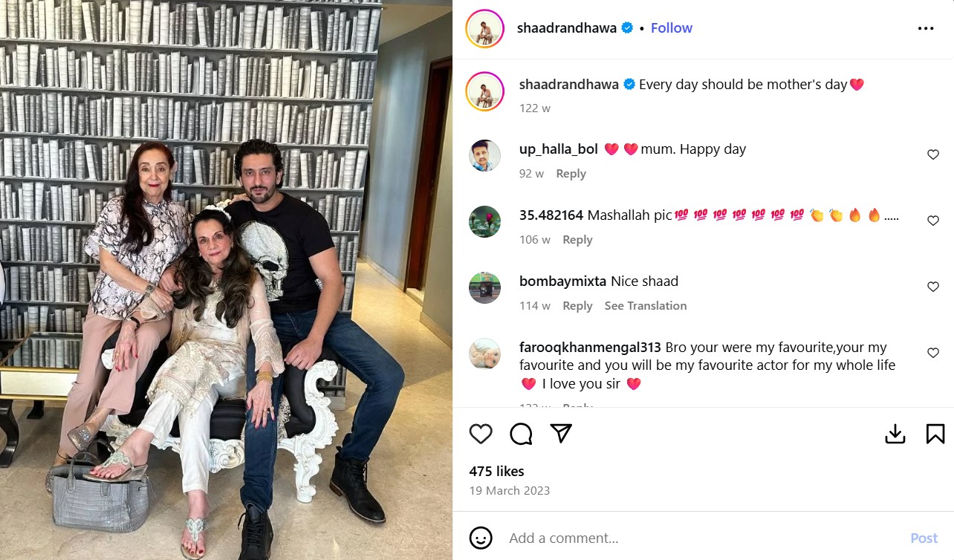See Translation for bombaymixta comment
Viewport: 954px width, 560px height.
[x=646, y=306]
